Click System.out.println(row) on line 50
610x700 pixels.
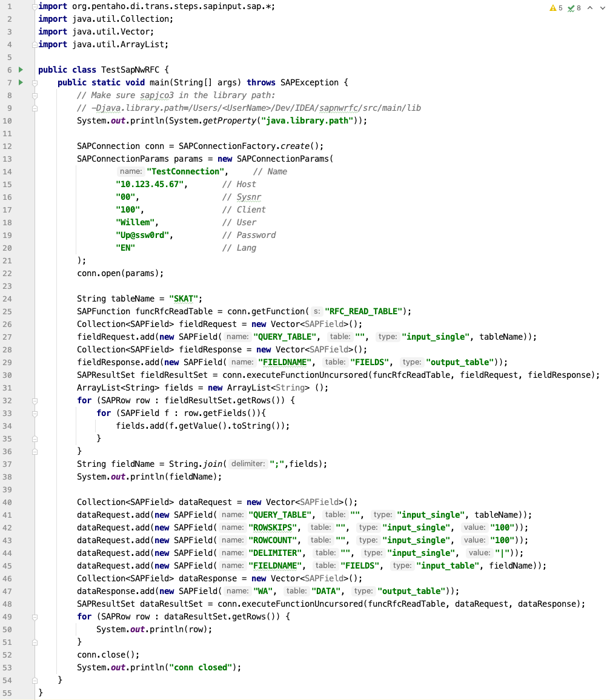(154, 630)
